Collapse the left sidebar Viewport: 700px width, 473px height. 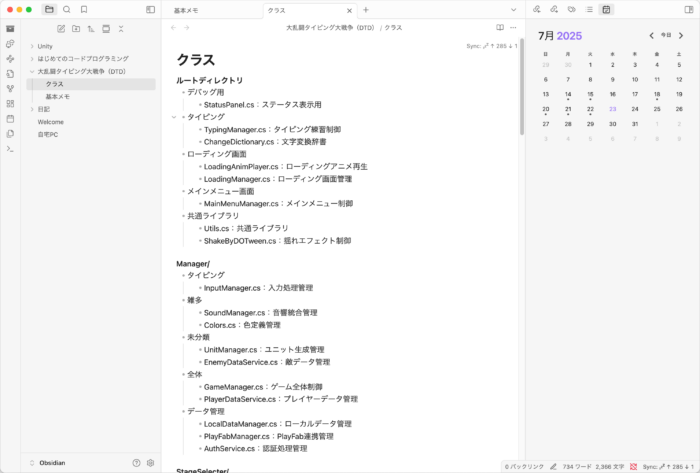[150, 9]
